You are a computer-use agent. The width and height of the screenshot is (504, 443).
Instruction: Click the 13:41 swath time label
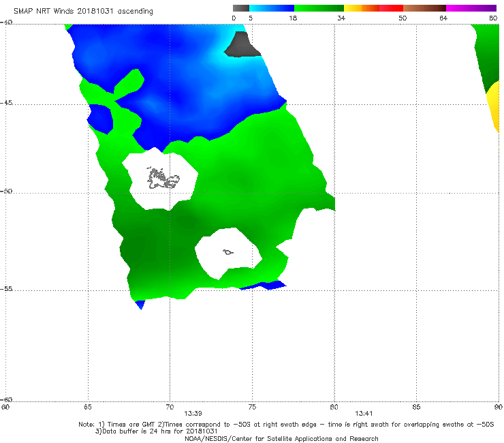point(364,414)
